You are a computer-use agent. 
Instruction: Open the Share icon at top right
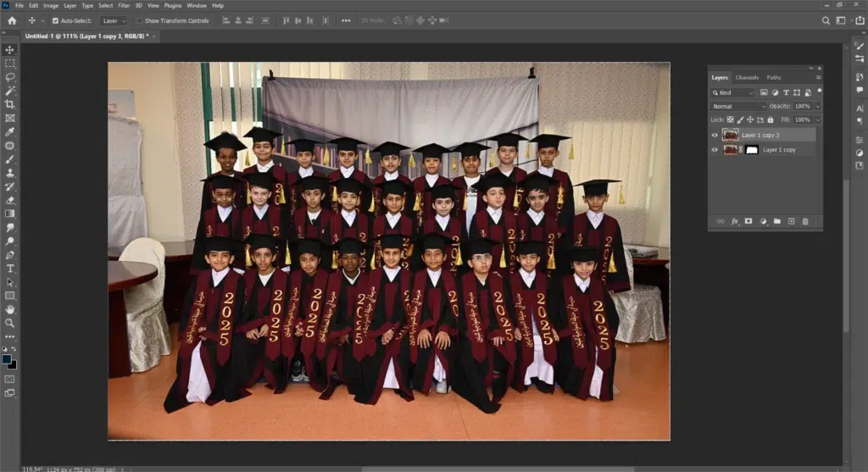tap(860, 20)
